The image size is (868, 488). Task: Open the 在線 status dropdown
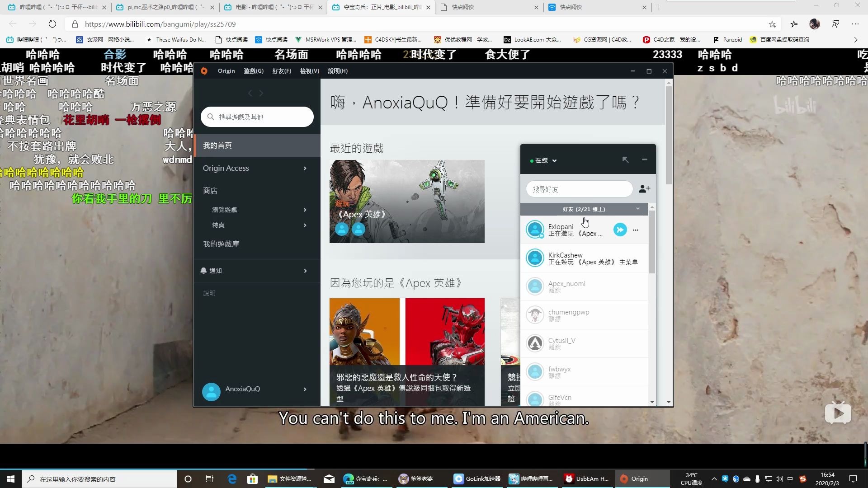pyautogui.click(x=544, y=160)
